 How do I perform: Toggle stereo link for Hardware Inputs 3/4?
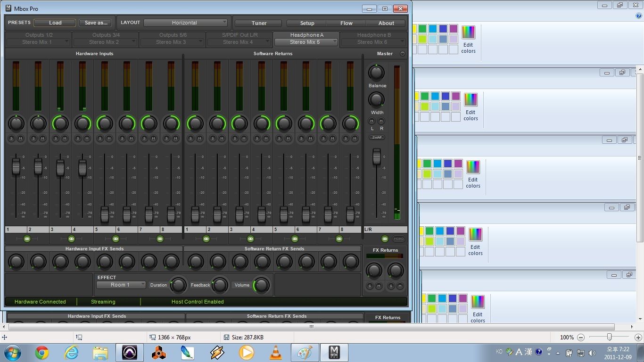click(x=71, y=239)
